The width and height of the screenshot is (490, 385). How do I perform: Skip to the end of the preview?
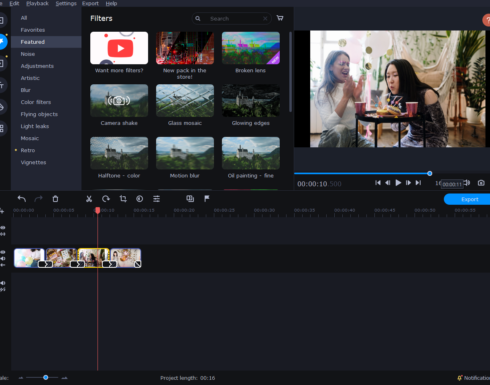pos(418,183)
